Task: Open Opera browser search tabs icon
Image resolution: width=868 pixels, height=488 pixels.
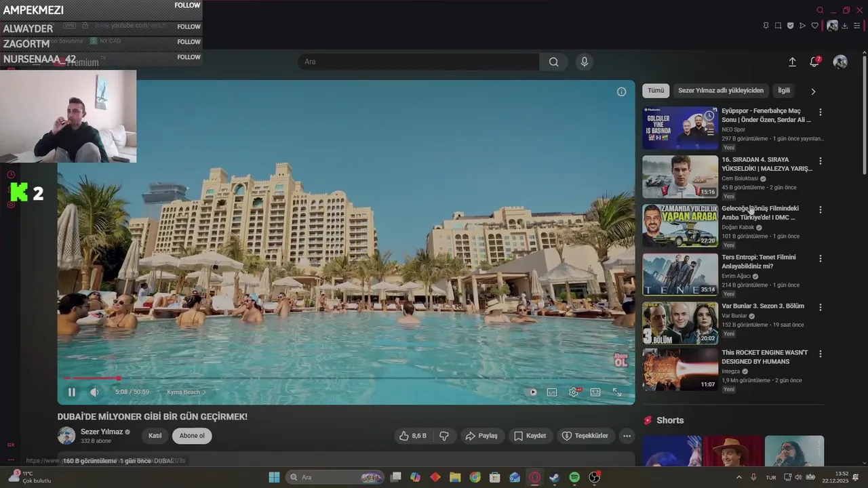Action: tap(820, 10)
